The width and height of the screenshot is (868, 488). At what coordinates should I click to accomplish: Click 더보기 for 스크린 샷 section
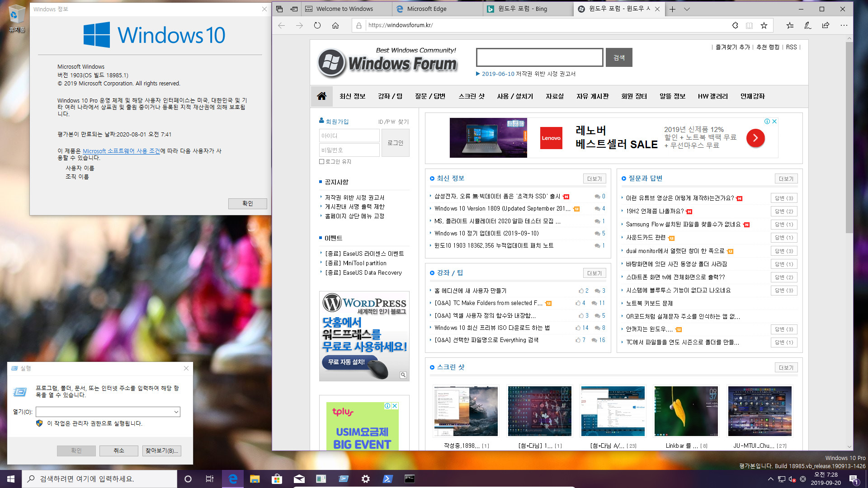pyautogui.click(x=786, y=368)
